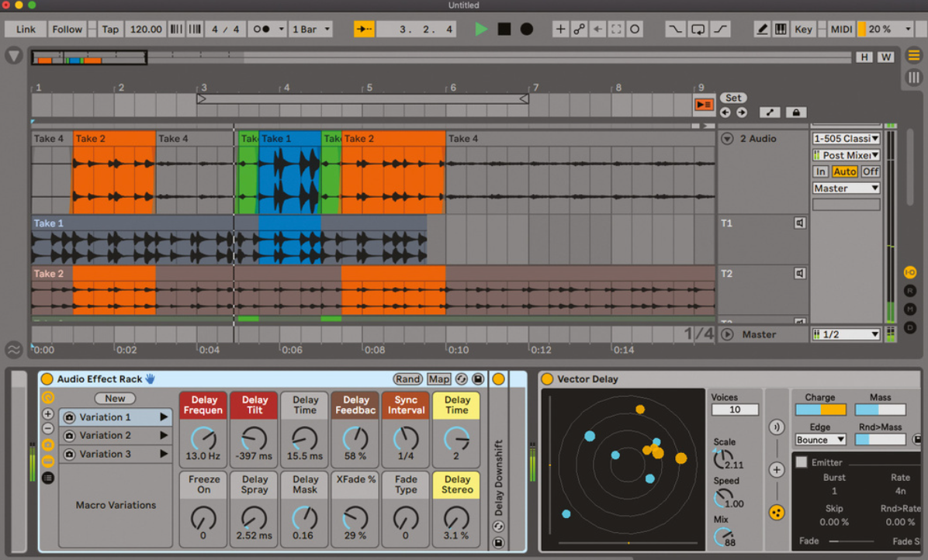The width and height of the screenshot is (928, 560).
Task: Click rack plus button to add macros
Action: pos(48,414)
